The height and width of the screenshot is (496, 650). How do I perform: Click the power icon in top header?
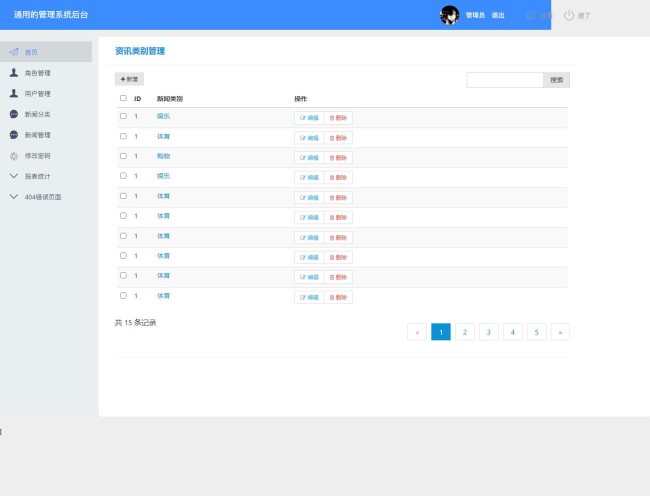(x=569, y=15)
